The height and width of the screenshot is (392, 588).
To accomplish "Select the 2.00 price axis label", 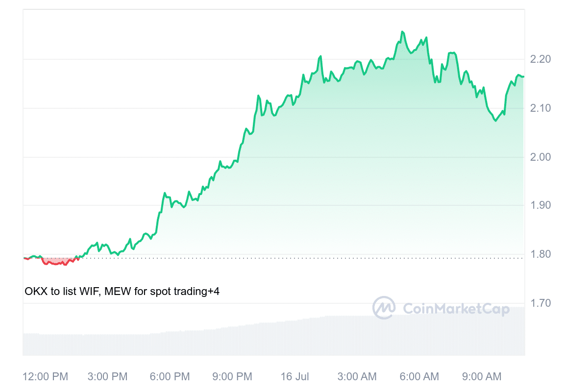I will point(540,157).
